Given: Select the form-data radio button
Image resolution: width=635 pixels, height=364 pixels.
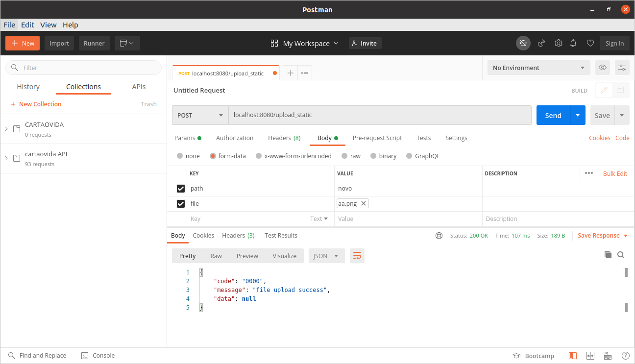Looking at the screenshot, I should [213, 156].
